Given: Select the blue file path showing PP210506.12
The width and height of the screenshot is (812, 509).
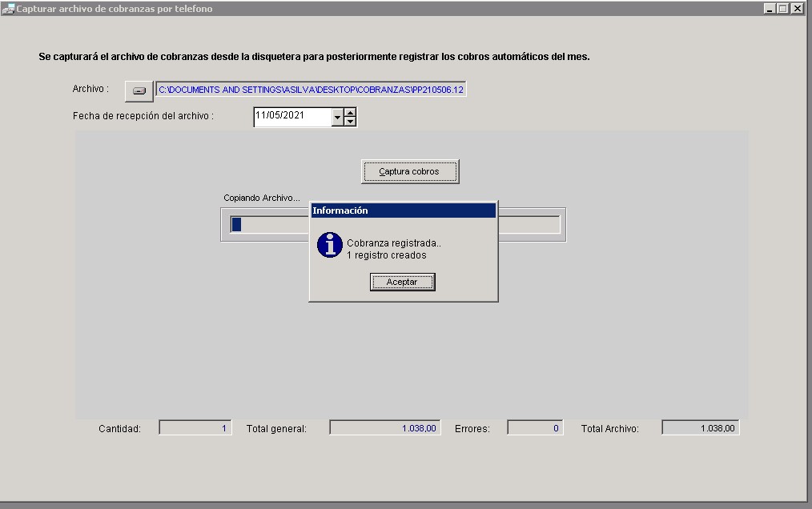Looking at the screenshot, I should click(x=311, y=90).
